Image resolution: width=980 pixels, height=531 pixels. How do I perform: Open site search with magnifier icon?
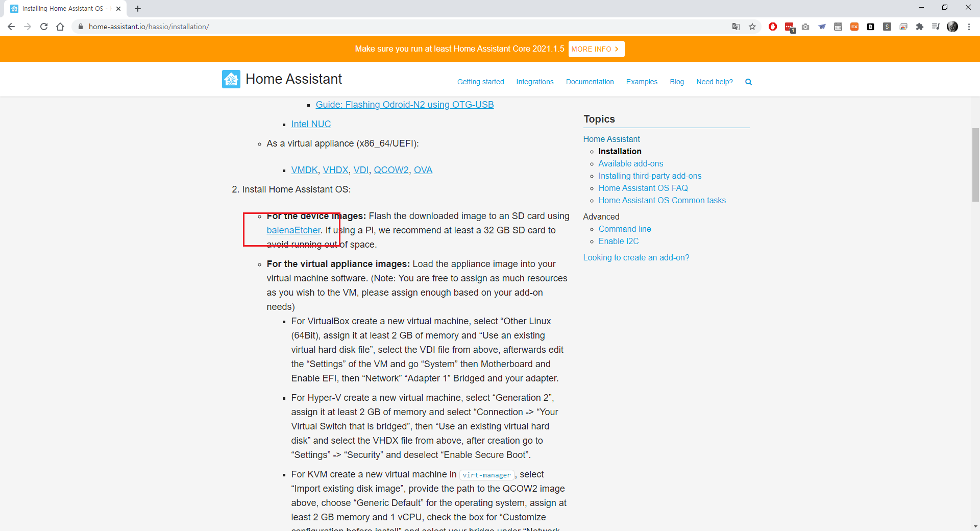point(748,82)
